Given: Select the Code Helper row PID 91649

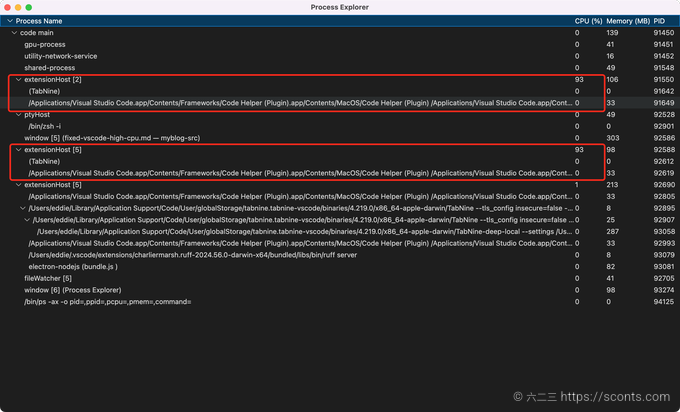Looking at the screenshot, I should click(x=340, y=103).
